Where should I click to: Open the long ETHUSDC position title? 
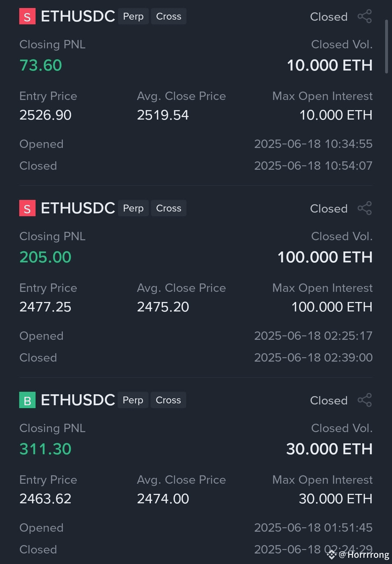pos(78,400)
